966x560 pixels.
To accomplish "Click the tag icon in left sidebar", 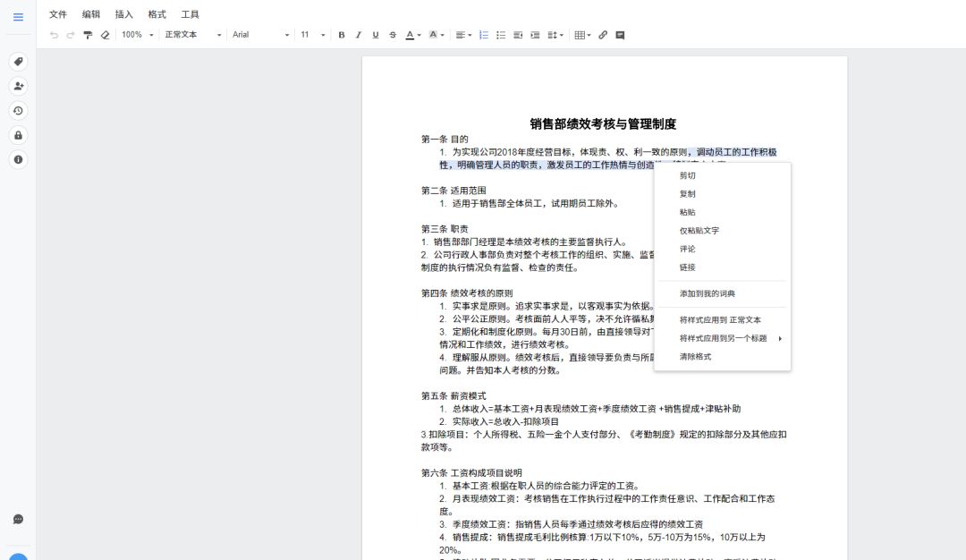I will pos(18,62).
